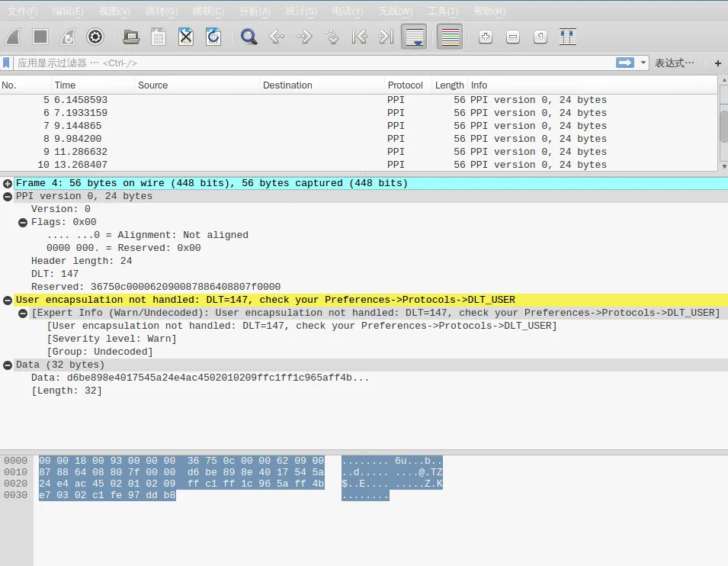Toggle auto-scroll during live capture
This screenshot has width=728, height=566.
tap(414, 37)
